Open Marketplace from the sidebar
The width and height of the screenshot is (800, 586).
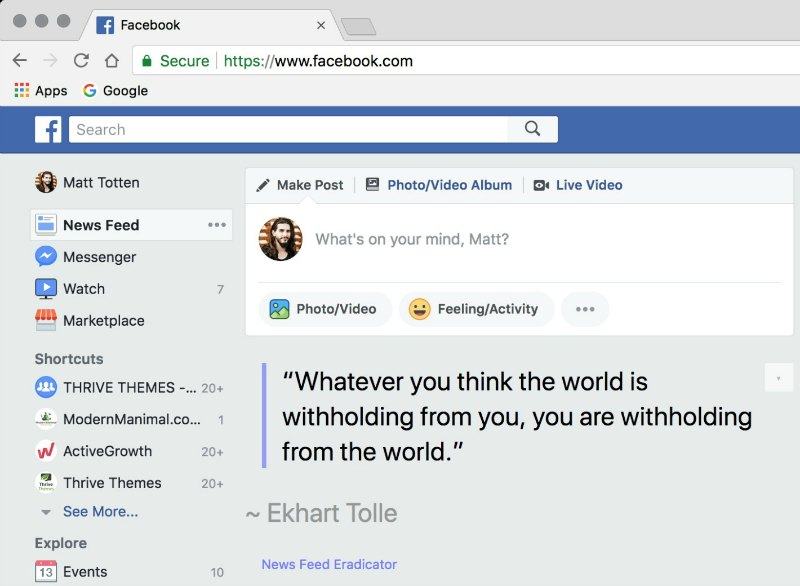tap(90, 320)
